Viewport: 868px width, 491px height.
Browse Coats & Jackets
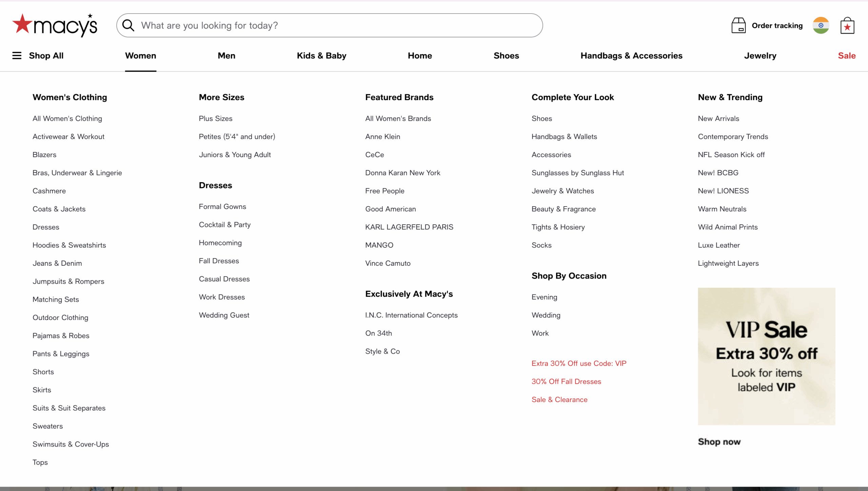pyautogui.click(x=59, y=209)
